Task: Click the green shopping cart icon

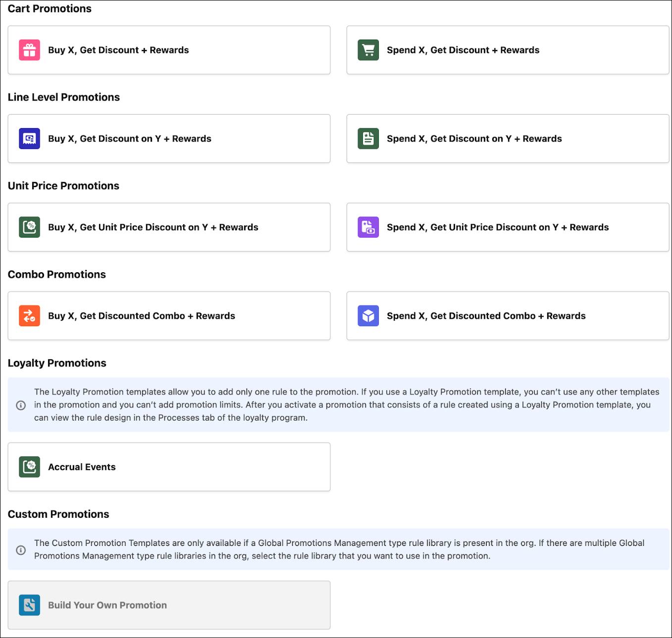Action: (368, 50)
